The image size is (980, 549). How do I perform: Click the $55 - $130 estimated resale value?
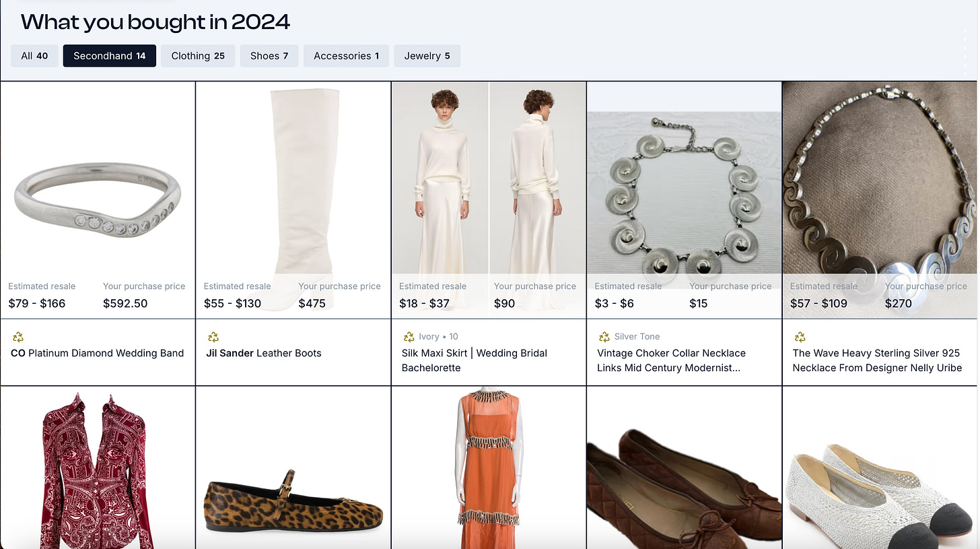[x=232, y=303]
